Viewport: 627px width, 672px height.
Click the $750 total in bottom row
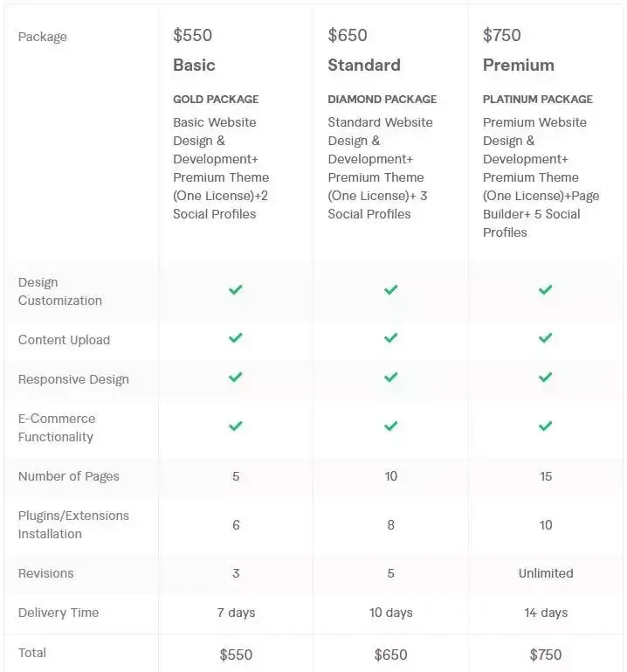[x=546, y=655]
